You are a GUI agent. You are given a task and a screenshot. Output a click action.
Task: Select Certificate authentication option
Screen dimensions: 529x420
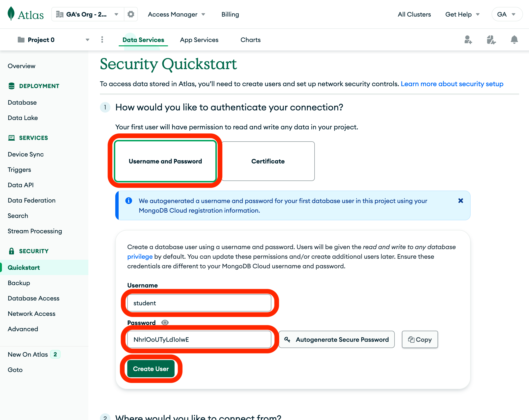pos(268,161)
